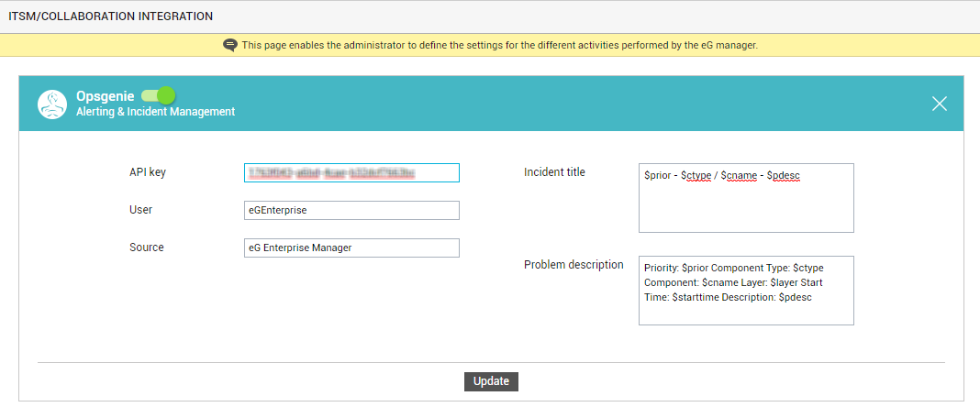Click inside the Problem description textarea
The image size is (980, 407).
(x=746, y=291)
